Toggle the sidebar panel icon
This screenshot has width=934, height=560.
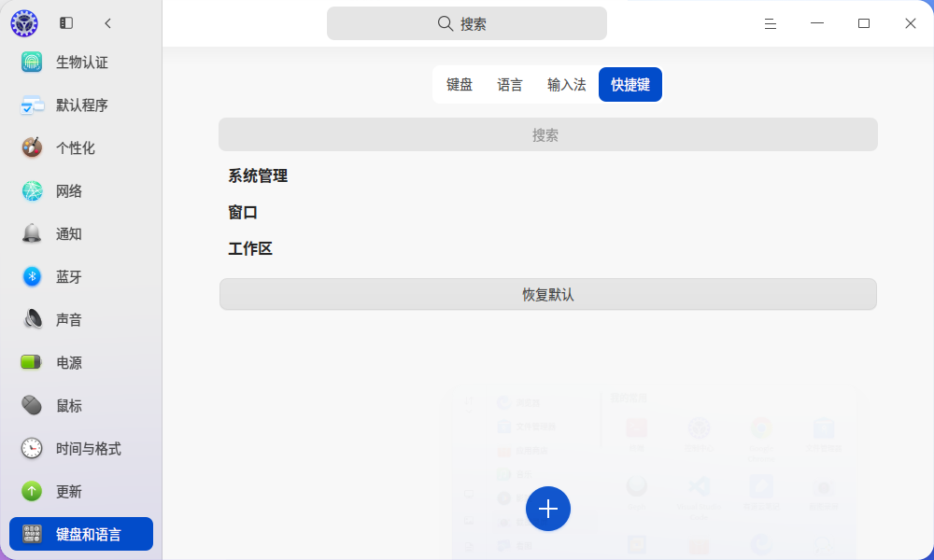[x=66, y=23]
